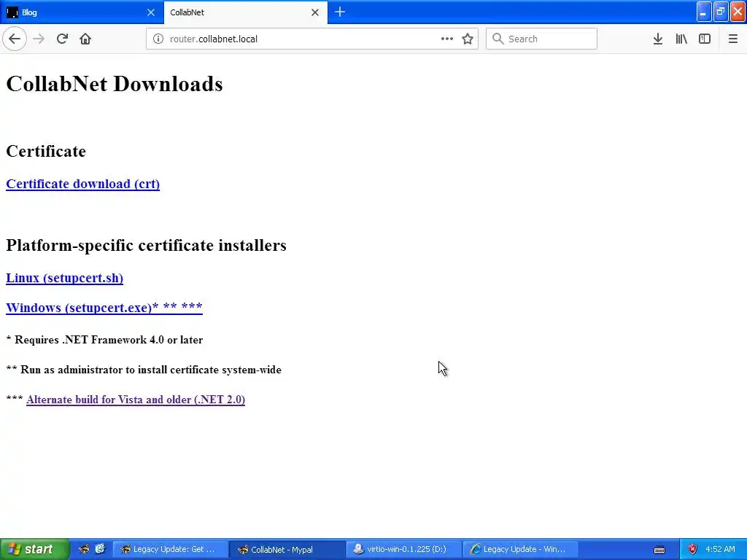Select CollabNet - Mypal taskbar button
This screenshot has width=747, height=560.
click(x=287, y=549)
